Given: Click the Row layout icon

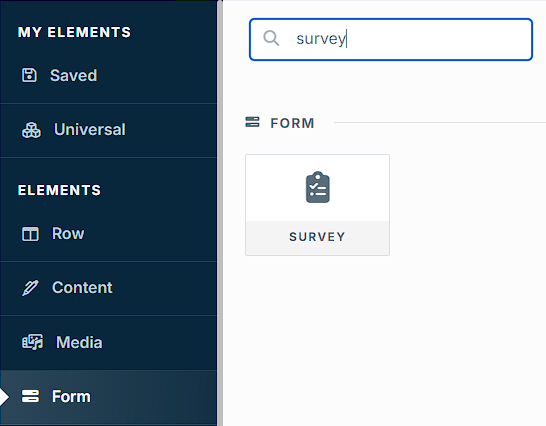Looking at the screenshot, I should point(30,234).
